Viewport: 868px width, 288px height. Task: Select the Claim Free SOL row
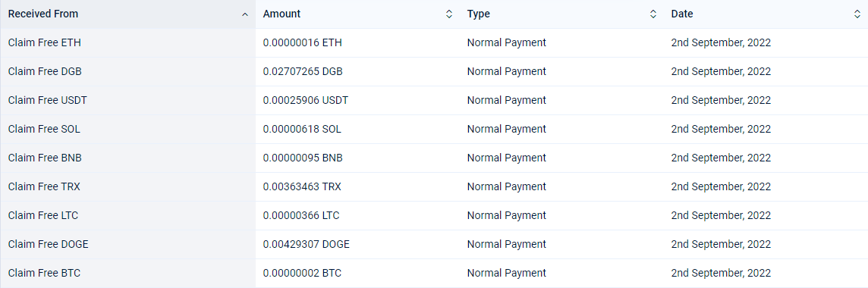pyautogui.click(x=434, y=129)
